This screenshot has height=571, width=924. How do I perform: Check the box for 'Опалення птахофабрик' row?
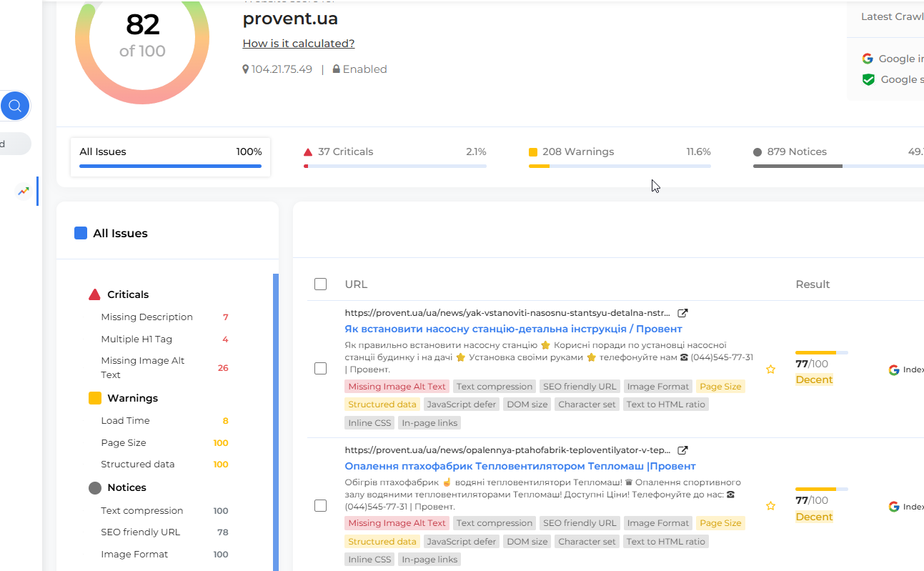click(x=320, y=506)
